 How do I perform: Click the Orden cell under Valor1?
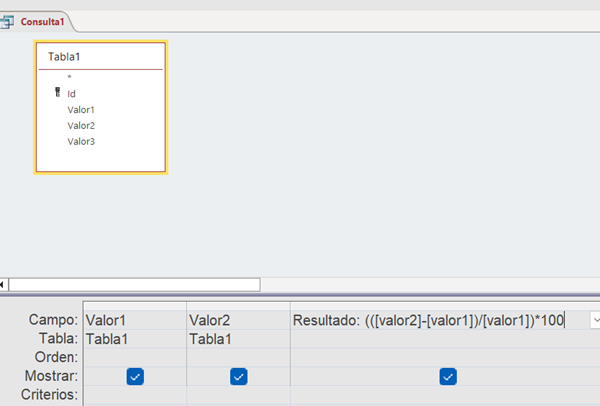point(135,357)
